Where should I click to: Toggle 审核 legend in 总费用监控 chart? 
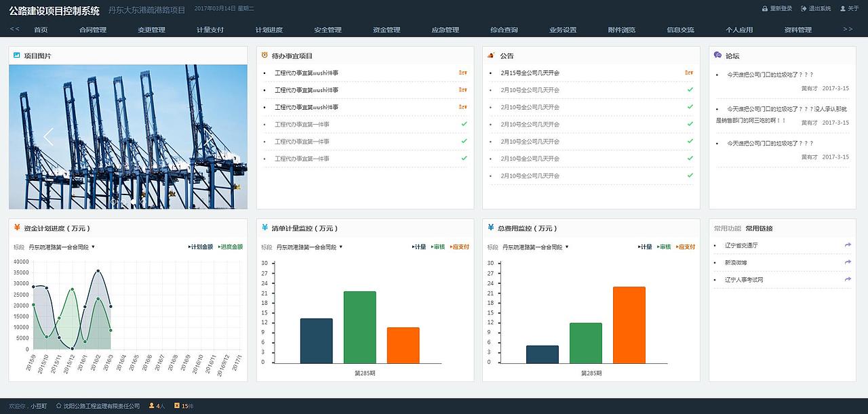[664, 247]
